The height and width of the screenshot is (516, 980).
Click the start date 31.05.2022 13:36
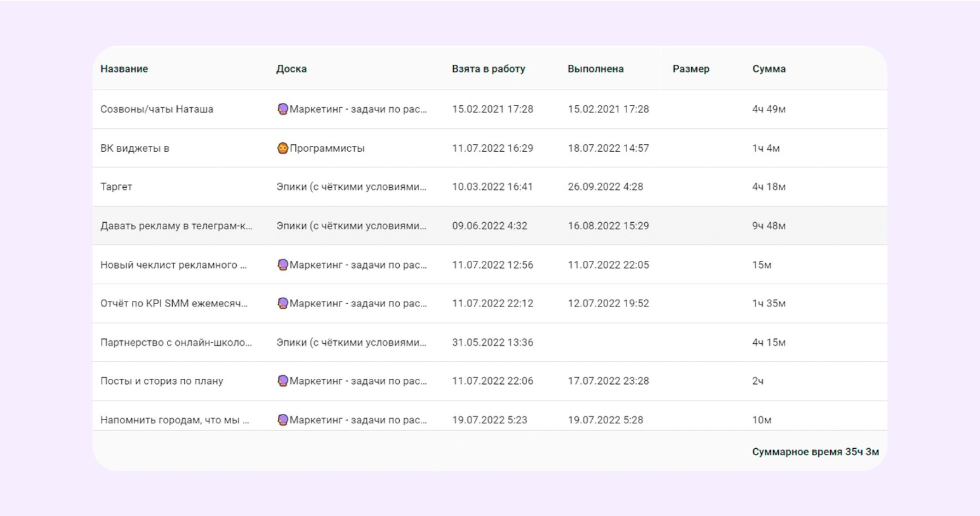coord(493,342)
